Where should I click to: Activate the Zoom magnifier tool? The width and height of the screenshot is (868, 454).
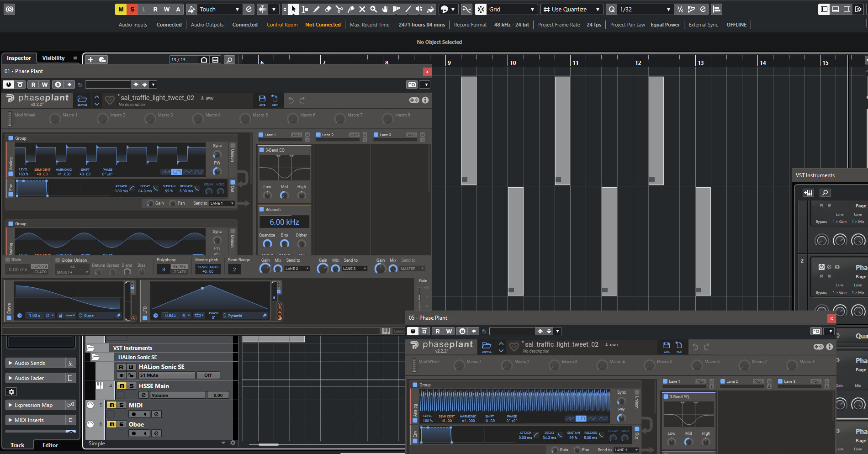[373, 9]
